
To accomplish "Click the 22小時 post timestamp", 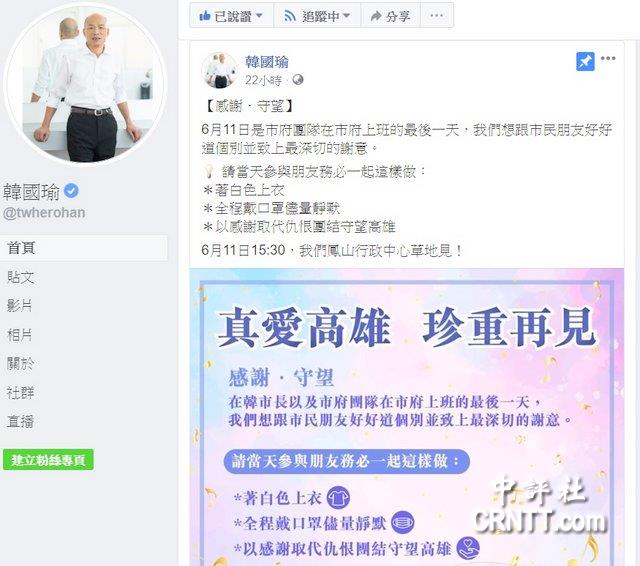I will coord(263,80).
